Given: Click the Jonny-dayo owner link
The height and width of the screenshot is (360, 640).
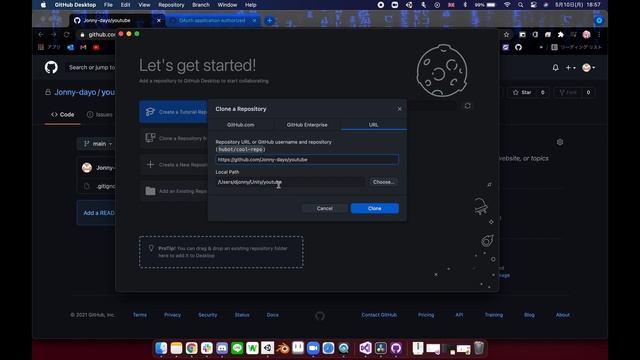Looking at the screenshot, I should click(x=75, y=92).
